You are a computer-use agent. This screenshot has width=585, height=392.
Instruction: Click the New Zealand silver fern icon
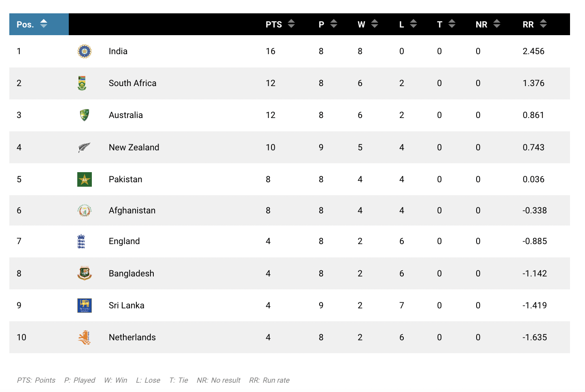tap(84, 147)
